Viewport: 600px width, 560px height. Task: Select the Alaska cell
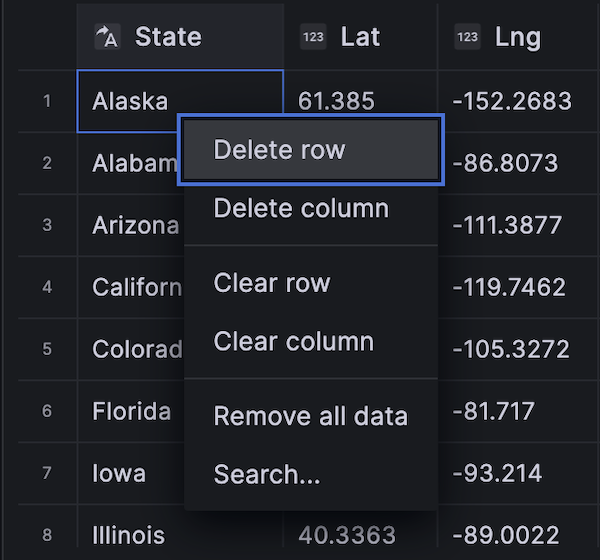click(130, 100)
